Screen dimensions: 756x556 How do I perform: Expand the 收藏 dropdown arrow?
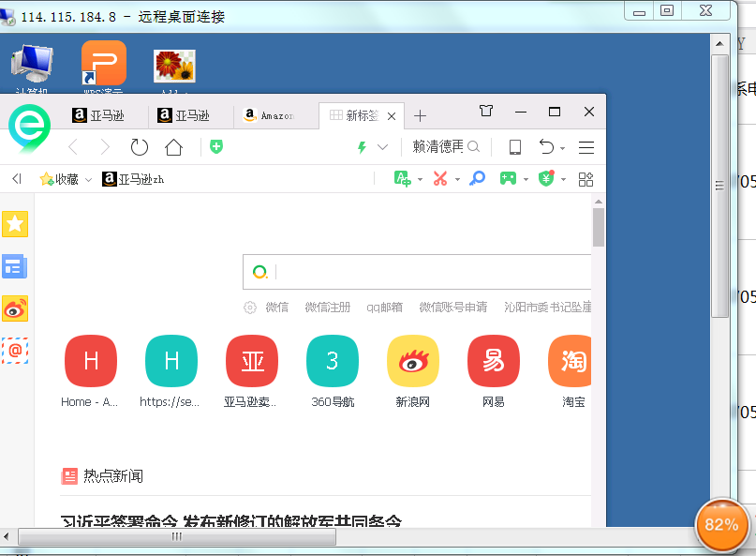point(88,180)
